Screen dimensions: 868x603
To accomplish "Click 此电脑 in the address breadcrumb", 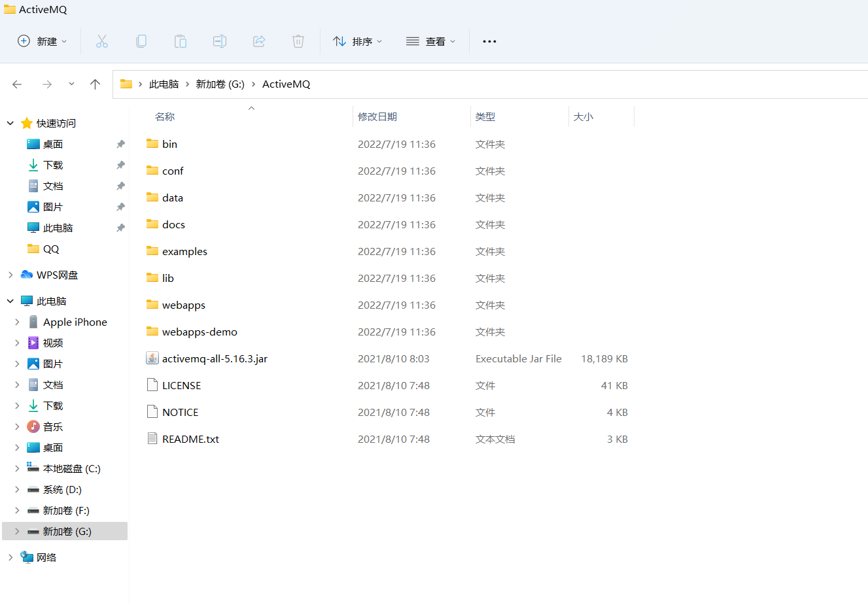I will coord(164,84).
